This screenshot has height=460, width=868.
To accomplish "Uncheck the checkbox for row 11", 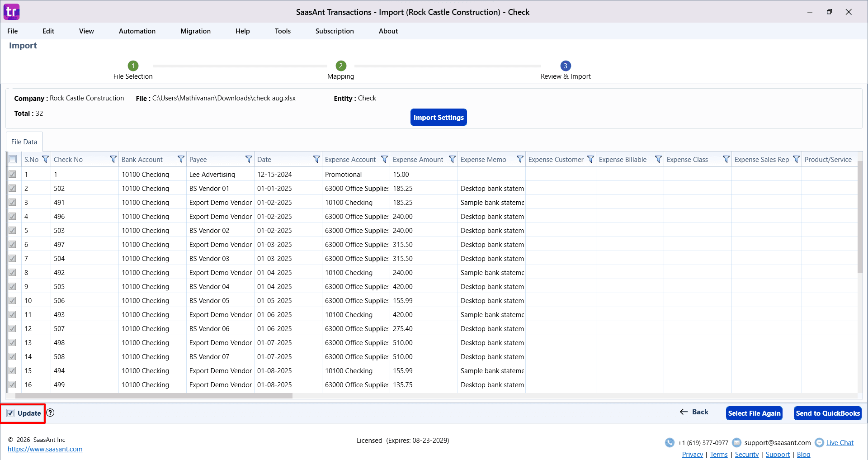I will coord(12,314).
